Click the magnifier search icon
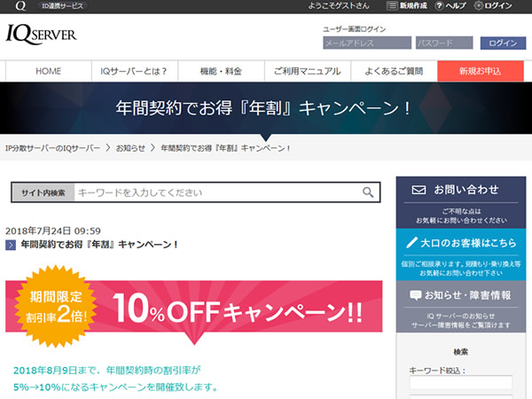The width and height of the screenshot is (532, 399). point(368,192)
